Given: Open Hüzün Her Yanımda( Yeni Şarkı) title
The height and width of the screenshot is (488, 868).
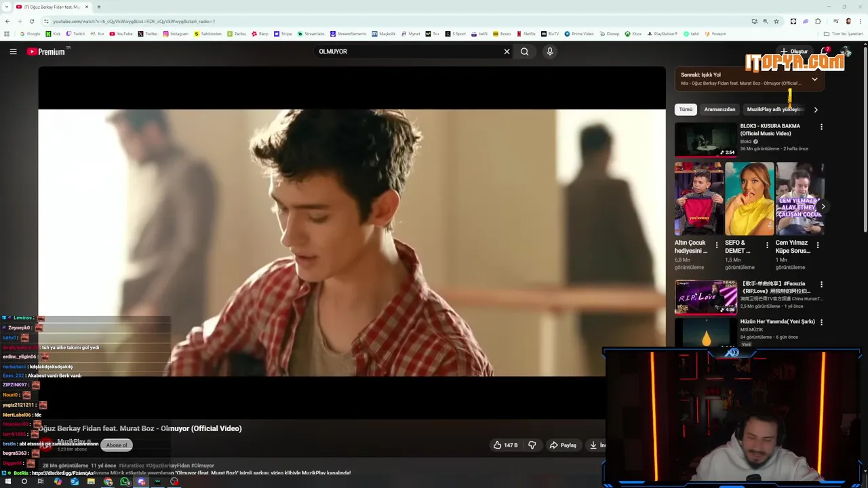Looking at the screenshot, I should [777, 322].
